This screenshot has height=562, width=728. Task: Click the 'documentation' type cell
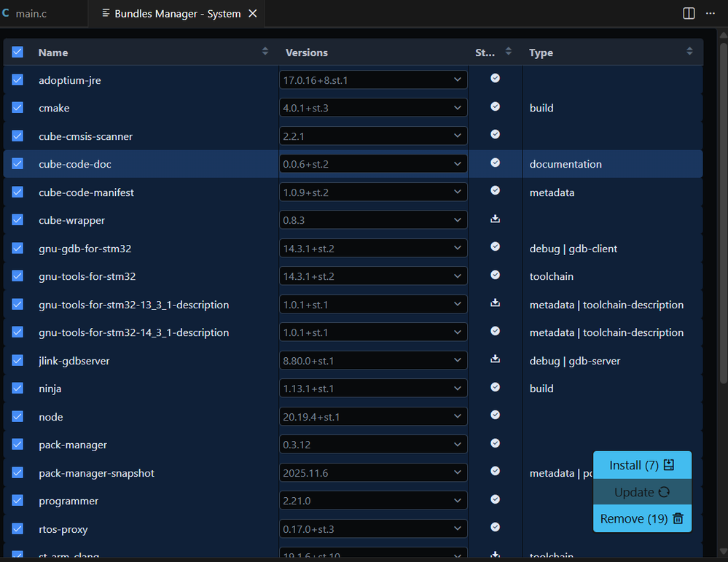(565, 164)
